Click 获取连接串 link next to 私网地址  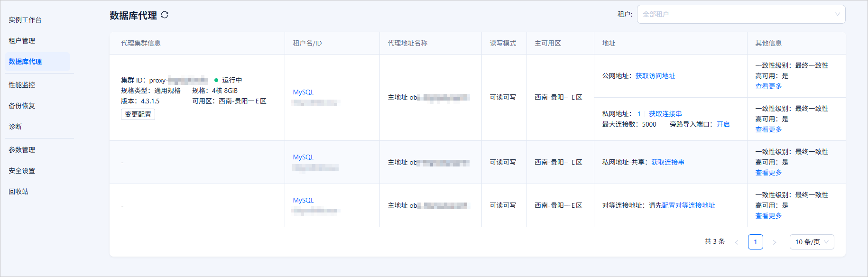tap(665, 114)
